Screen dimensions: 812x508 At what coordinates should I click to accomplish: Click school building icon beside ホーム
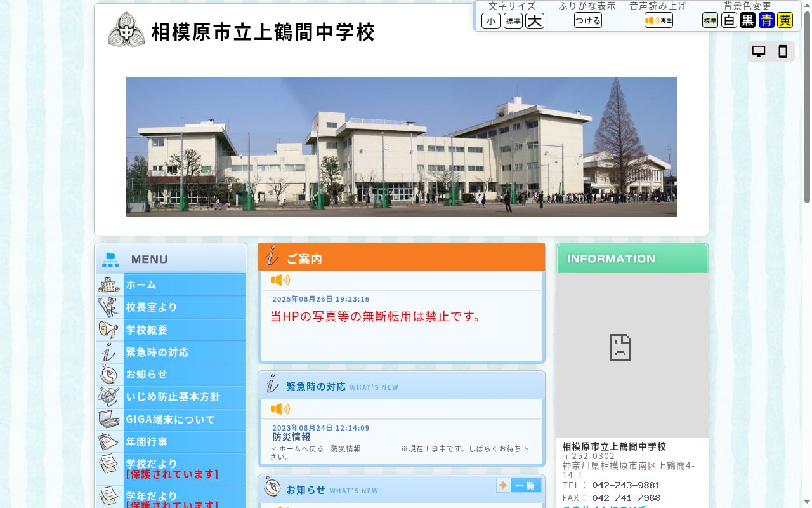(109, 284)
